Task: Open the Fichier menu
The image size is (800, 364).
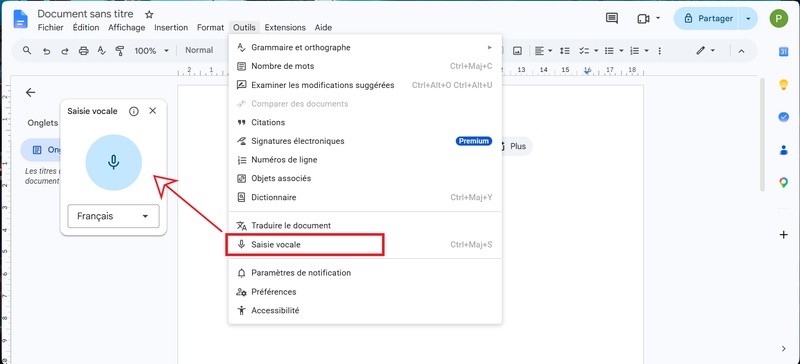Action: 50,28
